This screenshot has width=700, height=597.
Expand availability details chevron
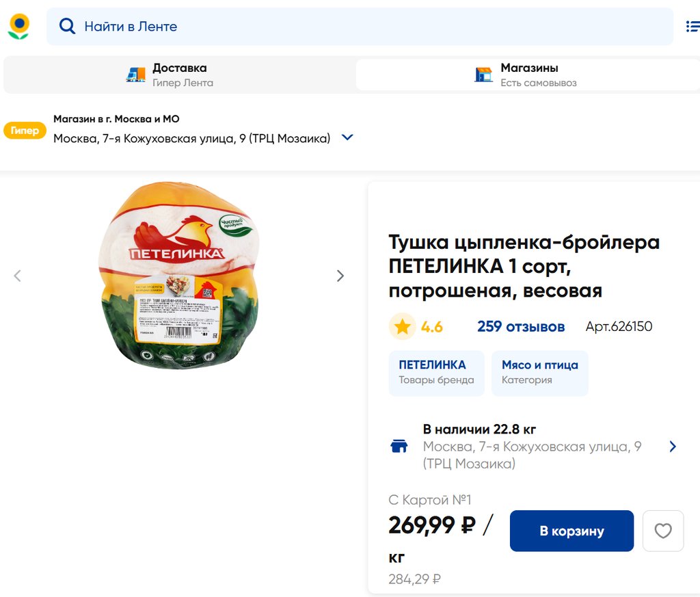coord(673,447)
